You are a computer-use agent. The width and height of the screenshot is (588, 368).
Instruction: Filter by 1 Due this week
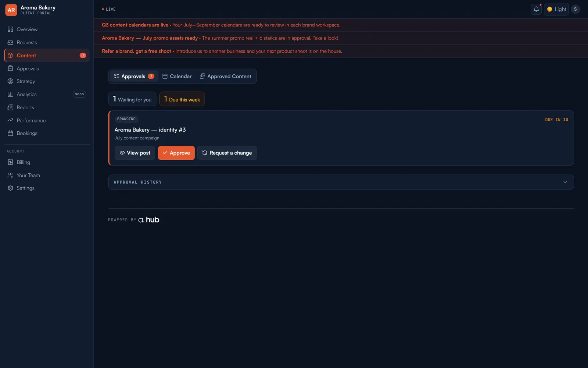(182, 99)
